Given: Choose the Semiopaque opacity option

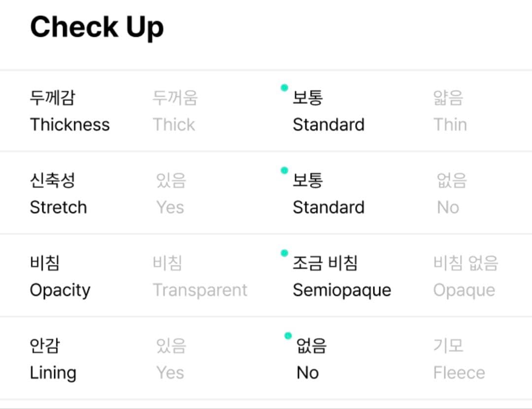Looking at the screenshot, I should pos(341,277).
